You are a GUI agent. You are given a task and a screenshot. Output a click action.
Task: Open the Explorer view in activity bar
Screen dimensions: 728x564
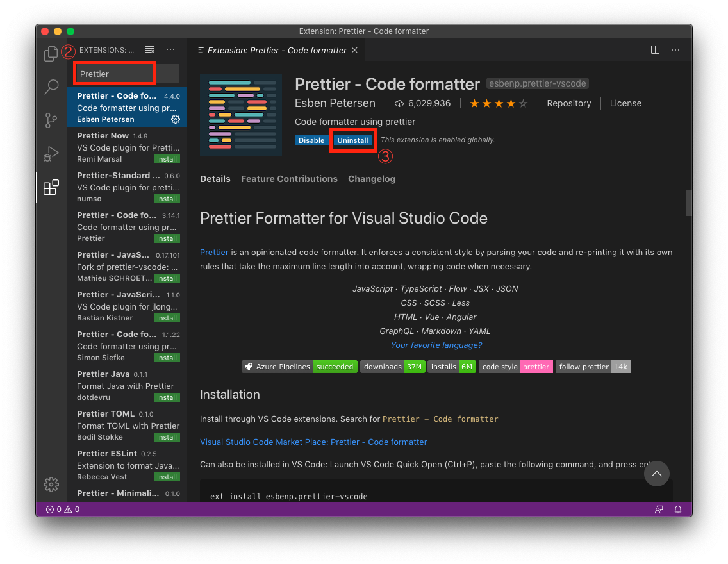pos(51,53)
